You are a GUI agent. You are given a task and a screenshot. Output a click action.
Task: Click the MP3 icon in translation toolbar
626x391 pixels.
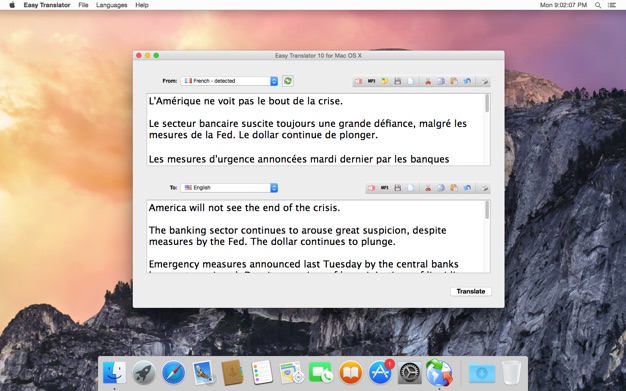pos(384,188)
